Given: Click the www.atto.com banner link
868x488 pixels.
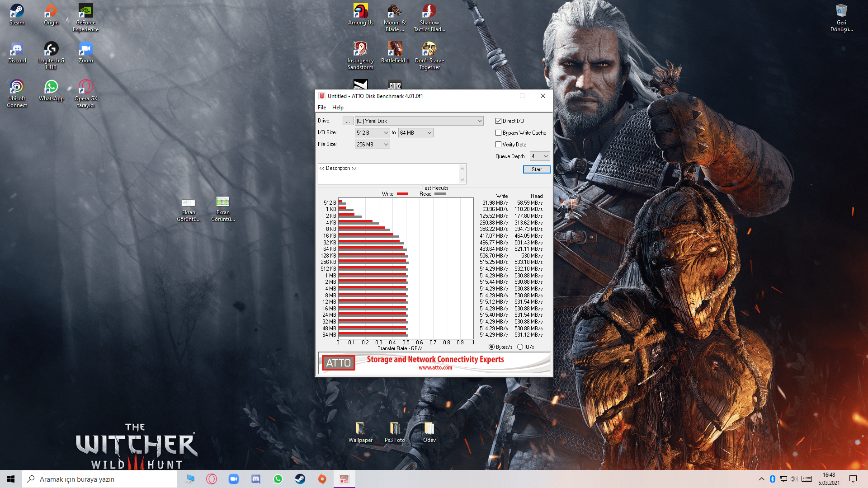Looking at the screenshot, I should [435, 368].
